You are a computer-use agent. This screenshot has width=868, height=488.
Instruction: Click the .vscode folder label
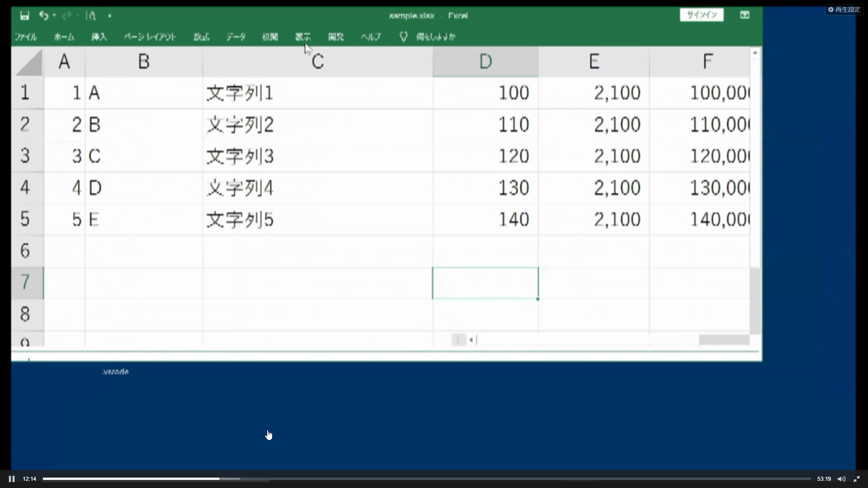116,372
